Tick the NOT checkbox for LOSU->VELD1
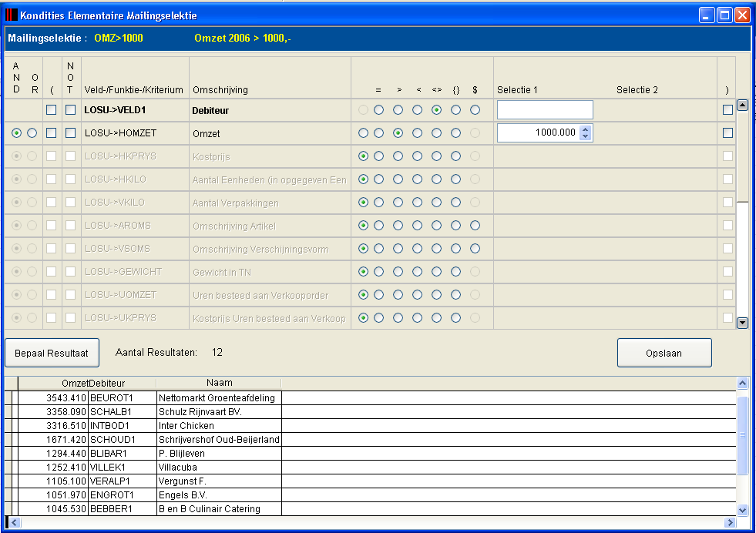 [70, 110]
